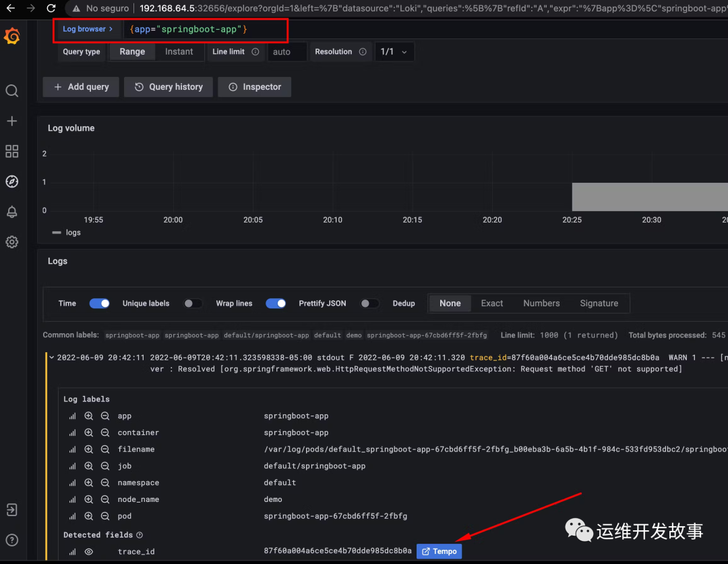Click the Line limit info icon
Viewport: 728px width, 564px height.
[255, 51]
